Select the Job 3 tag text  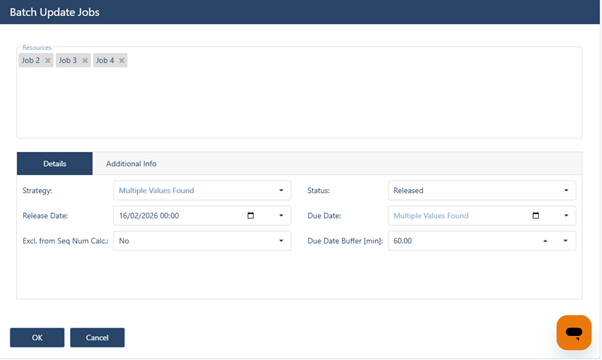[x=68, y=60]
